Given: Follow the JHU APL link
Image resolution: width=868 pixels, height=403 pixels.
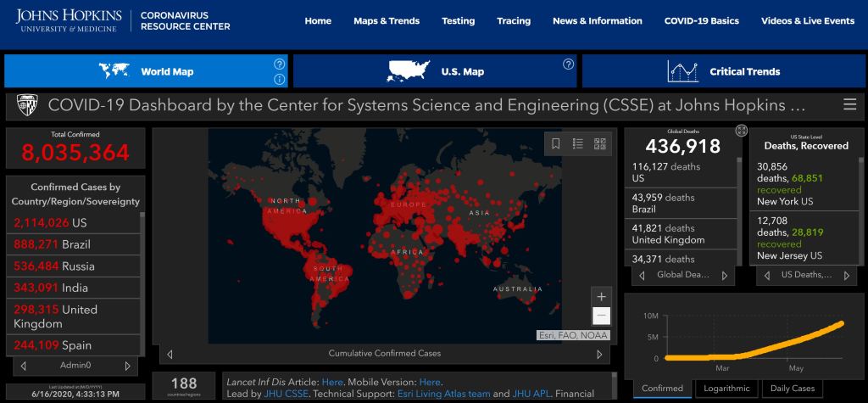Looking at the screenshot, I should [x=532, y=395].
